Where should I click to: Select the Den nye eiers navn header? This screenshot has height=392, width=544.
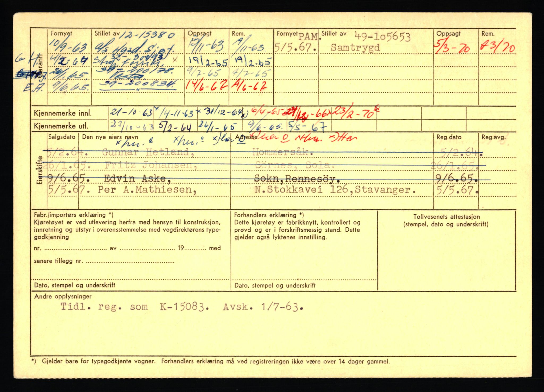coord(110,137)
